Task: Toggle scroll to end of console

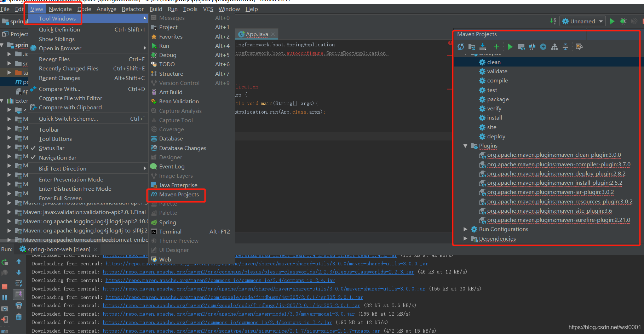Action: [x=19, y=294]
